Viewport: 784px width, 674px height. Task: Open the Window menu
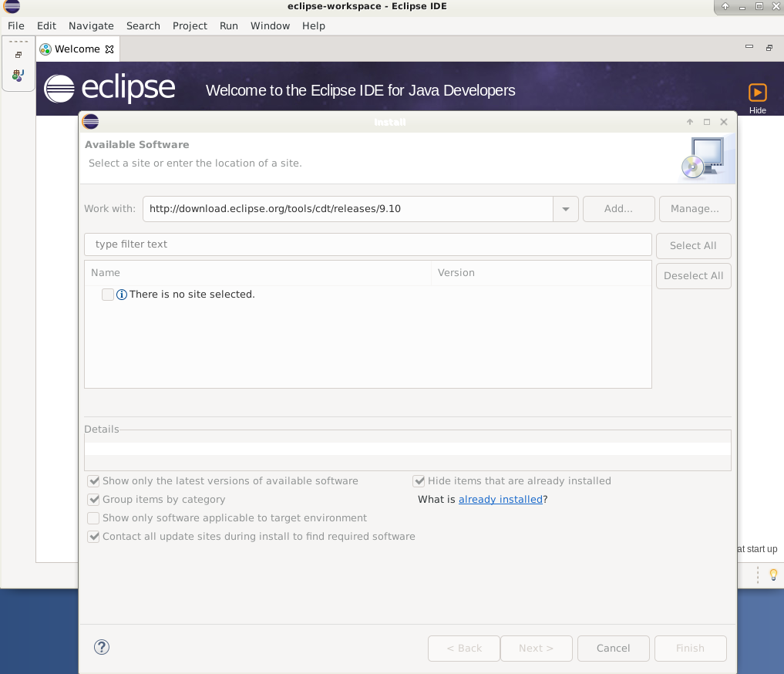click(x=270, y=26)
